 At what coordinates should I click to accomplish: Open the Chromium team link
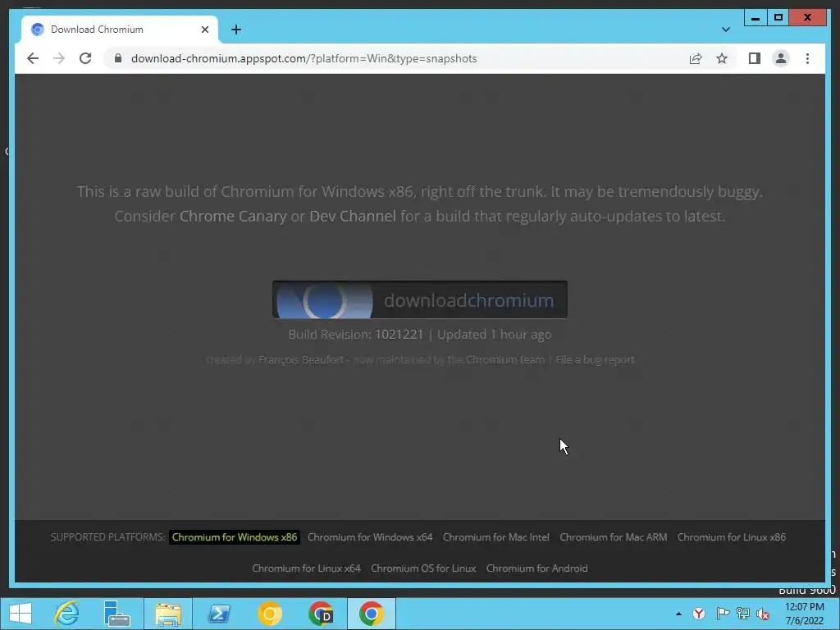[x=505, y=360]
